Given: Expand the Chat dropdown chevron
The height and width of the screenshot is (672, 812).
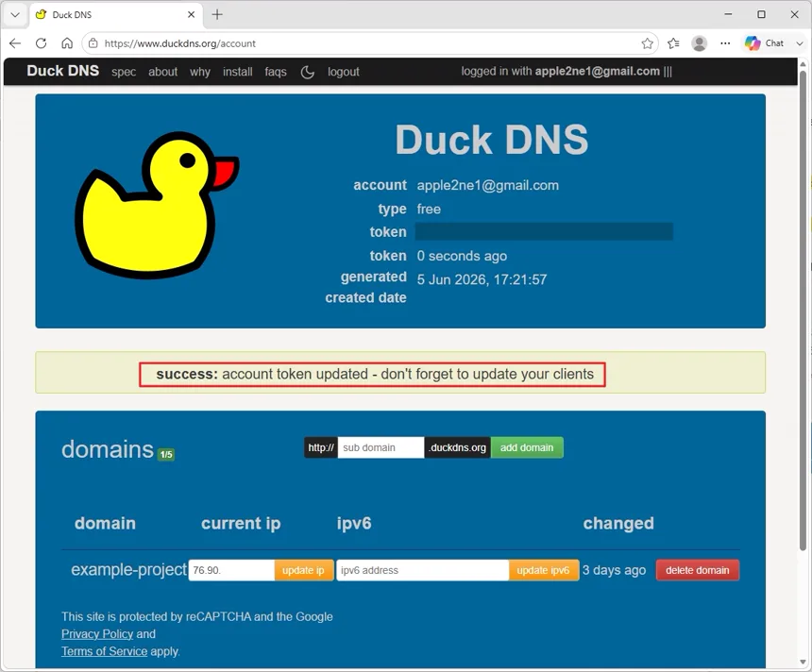Looking at the screenshot, I should tap(800, 43).
